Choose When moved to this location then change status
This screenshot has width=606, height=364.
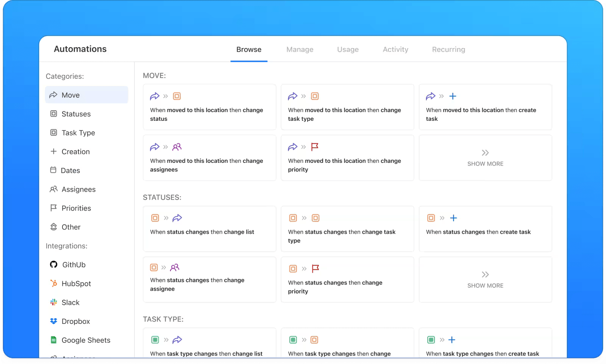209,108
